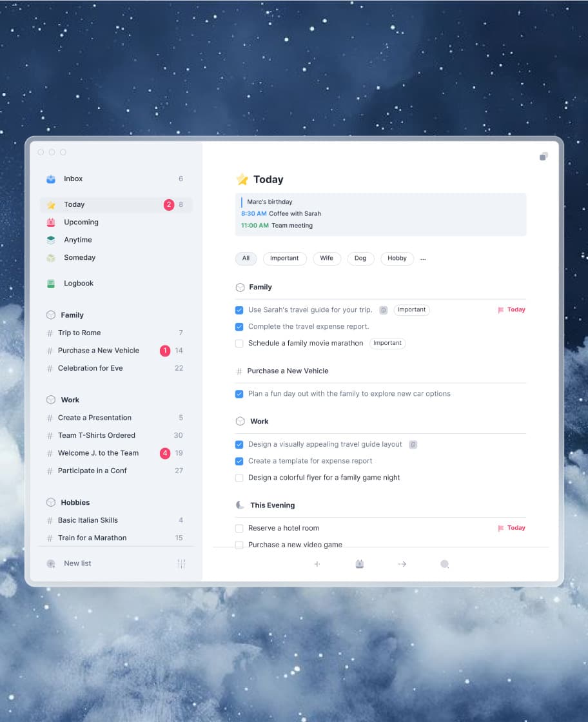Click the window copy icon at top right
This screenshot has width=588, height=722.
[x=544, y=157]
